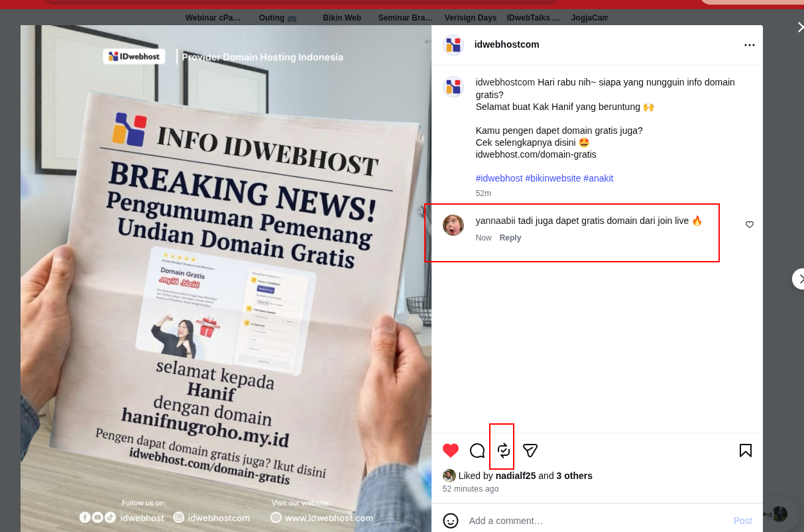The height and width of the screenshot is (532, 804).
Task: Close the post dialog with the X
Action: (799, 27)
